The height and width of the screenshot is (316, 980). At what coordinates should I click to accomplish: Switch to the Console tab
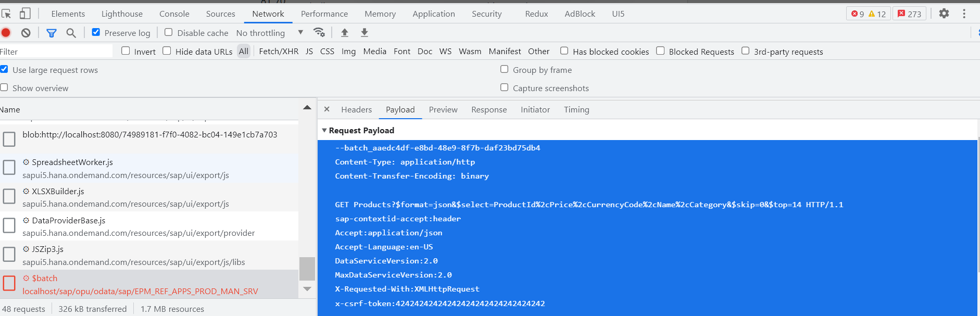click(x=174, y=14)
